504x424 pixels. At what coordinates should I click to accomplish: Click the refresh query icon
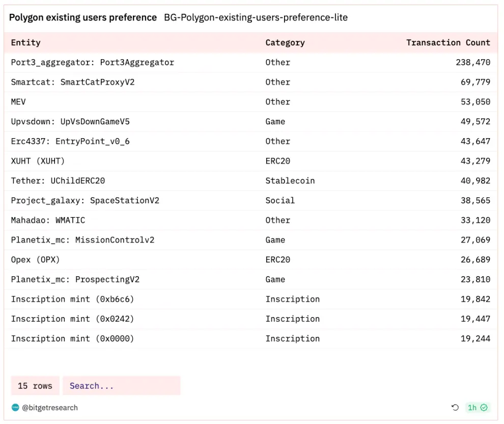pyautogui.click(x=455, y=407)
